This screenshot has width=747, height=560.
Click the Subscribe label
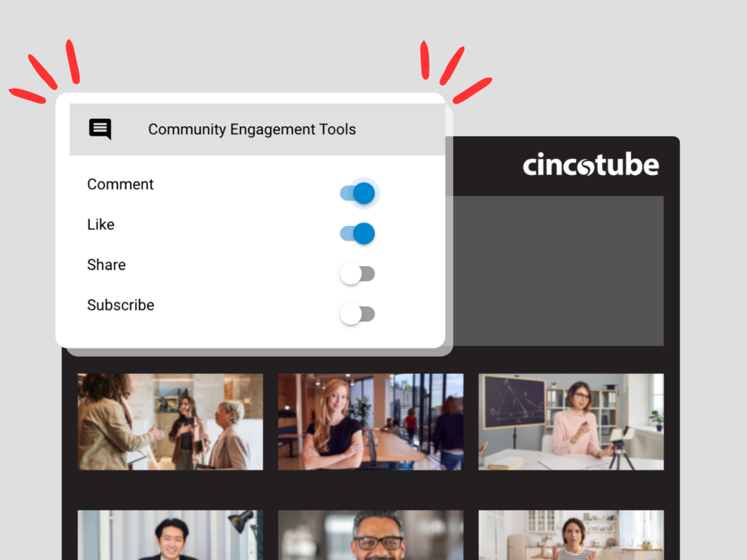click(121, 305)
